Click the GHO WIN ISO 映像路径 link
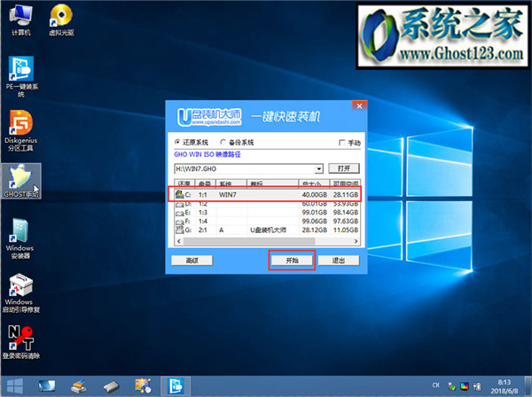 coord(207,154)
